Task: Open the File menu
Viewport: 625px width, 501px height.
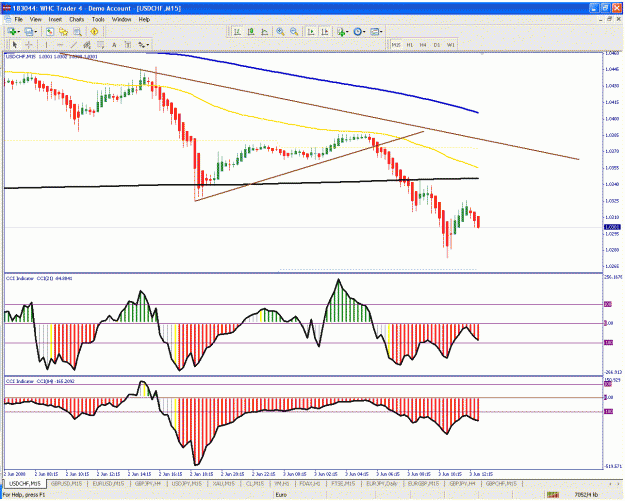Action: click(x=19, y=19)
